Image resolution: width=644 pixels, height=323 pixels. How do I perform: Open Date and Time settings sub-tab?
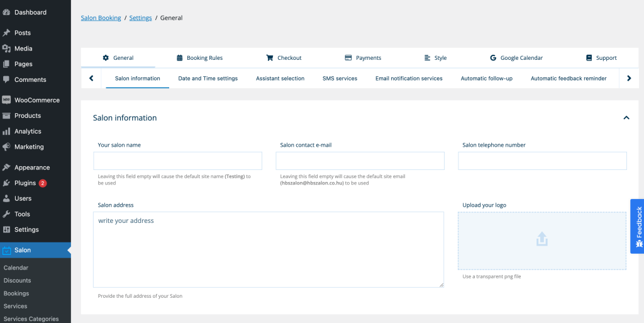(208, 79)
